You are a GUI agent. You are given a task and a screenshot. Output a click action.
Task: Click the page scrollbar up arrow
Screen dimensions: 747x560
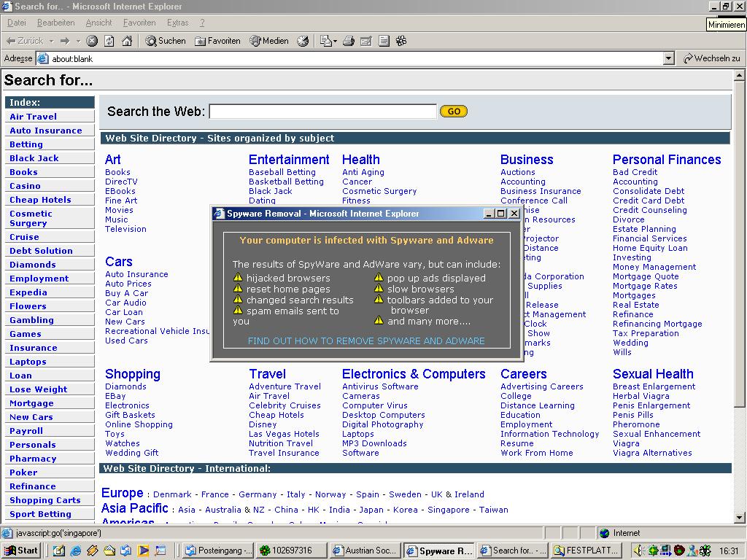[x=739, y=75]
